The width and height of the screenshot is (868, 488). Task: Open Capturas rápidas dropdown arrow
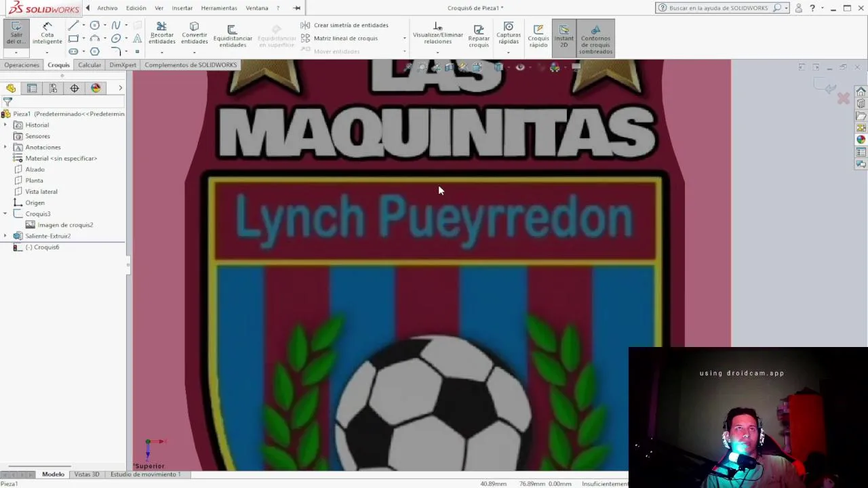pos(509,52)
